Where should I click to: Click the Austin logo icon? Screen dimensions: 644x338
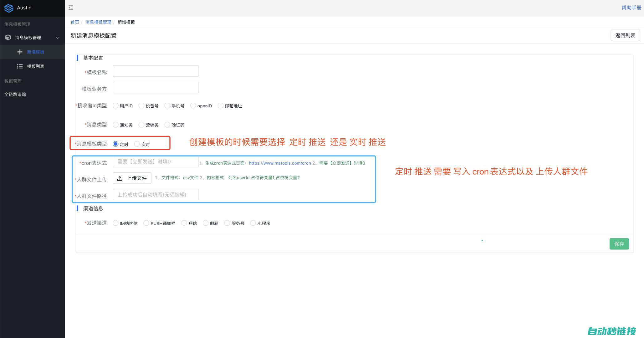pyautogui.click(x=9, y=8)
